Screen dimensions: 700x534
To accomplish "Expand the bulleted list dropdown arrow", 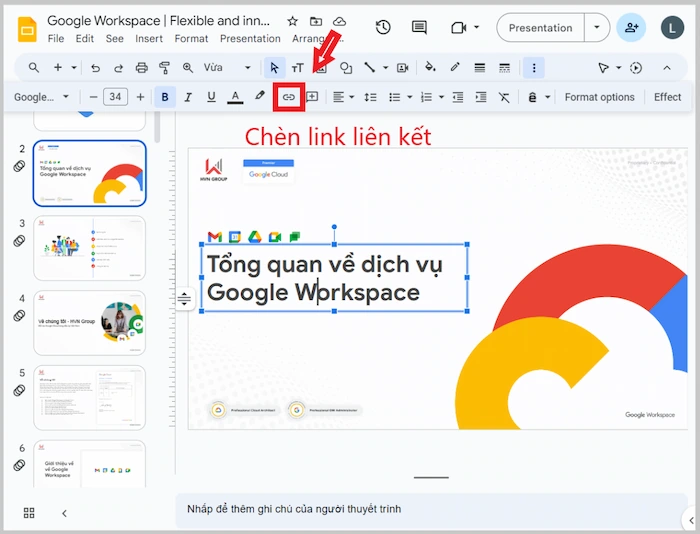I will click(x=409, y=97).
